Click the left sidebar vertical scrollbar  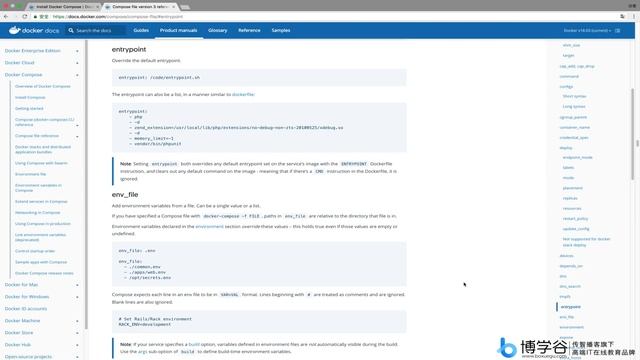86,184
